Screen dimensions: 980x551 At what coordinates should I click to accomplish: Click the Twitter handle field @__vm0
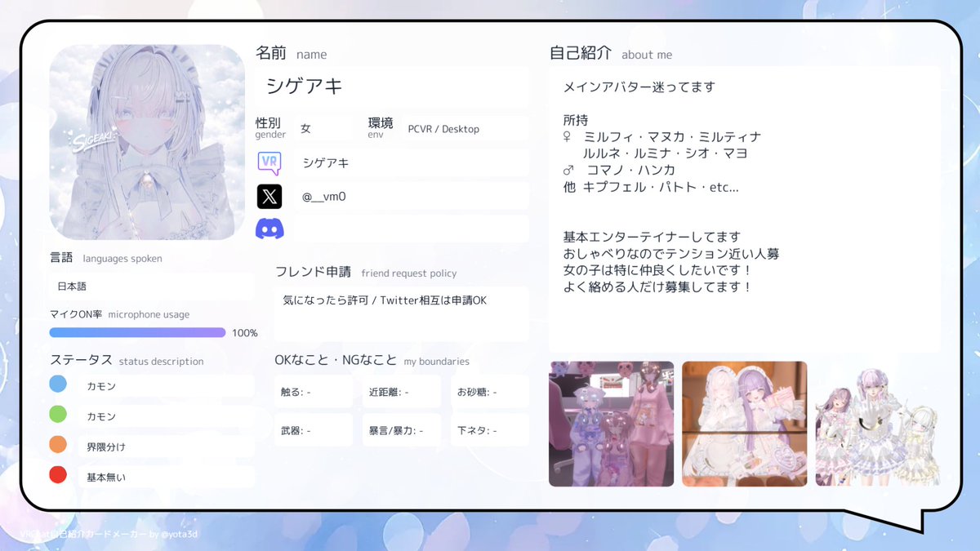412,196
